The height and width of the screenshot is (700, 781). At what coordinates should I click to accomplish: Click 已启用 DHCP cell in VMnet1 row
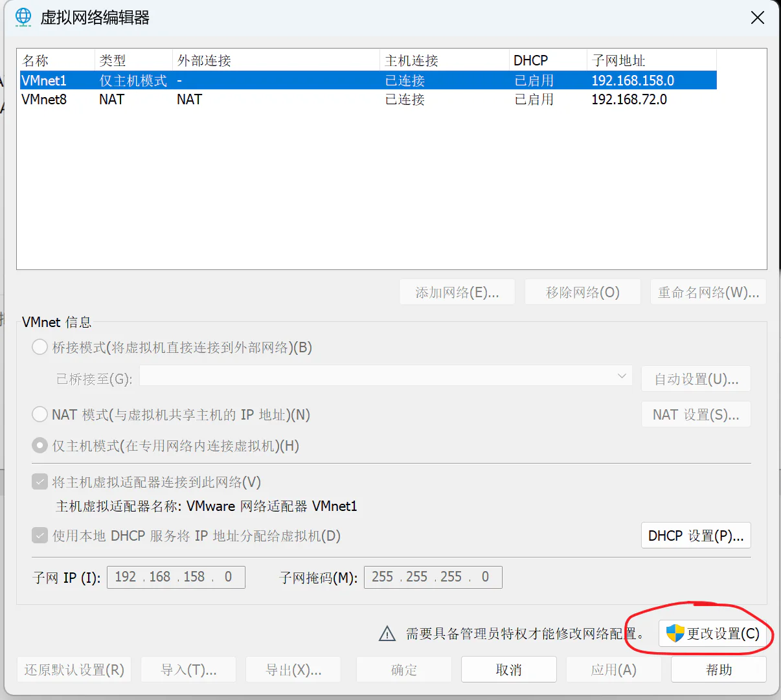534,80
